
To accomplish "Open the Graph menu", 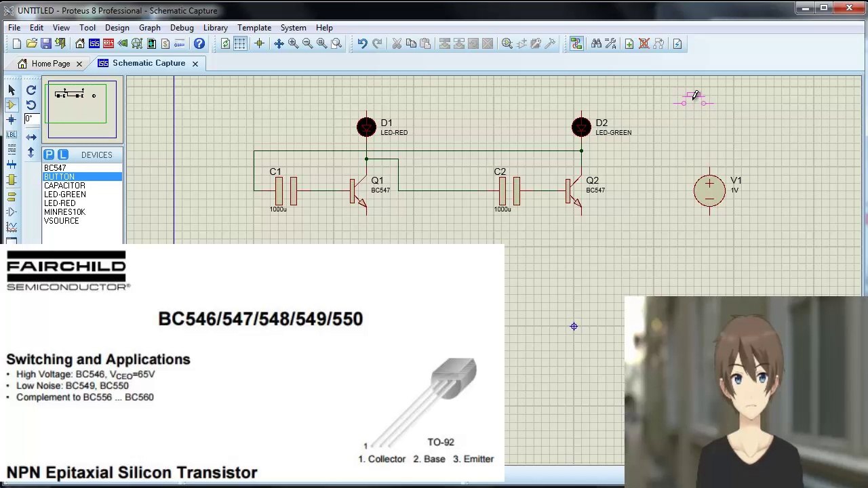I will pyautogui.click(x=150, y=28).
